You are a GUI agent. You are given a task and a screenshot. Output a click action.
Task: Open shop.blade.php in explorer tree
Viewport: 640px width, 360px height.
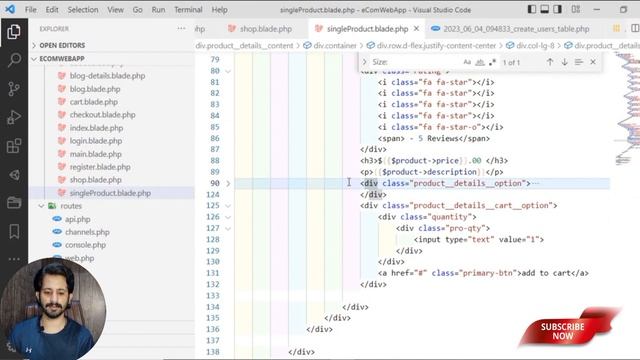pos(96,180)
